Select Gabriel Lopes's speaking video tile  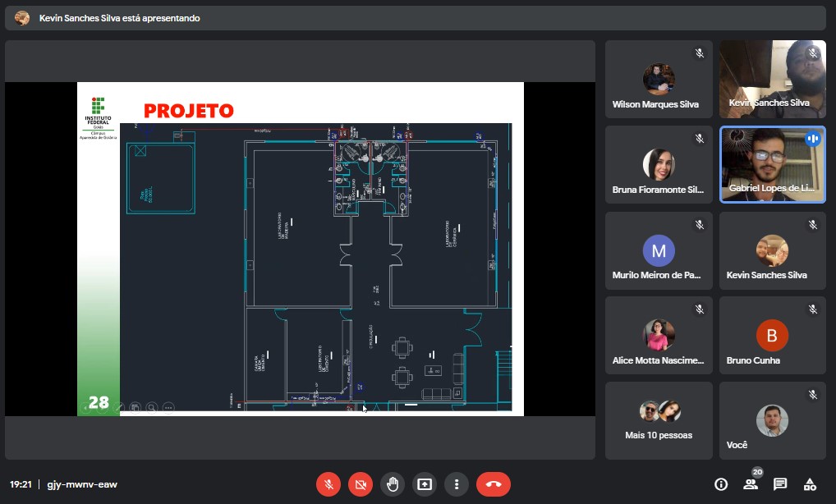(x=772, y=164)
